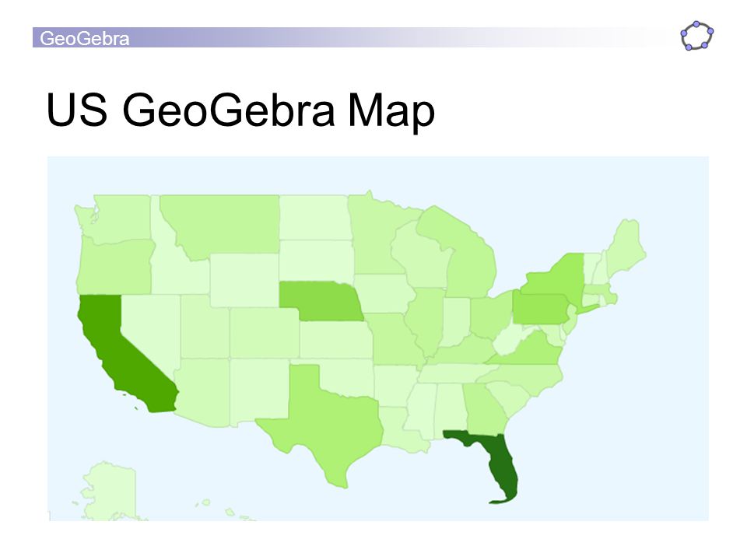The width and height of the screenshot is (747, 560).
Task: Click the GeoGebra header label
Action: (x=84, y=38)
